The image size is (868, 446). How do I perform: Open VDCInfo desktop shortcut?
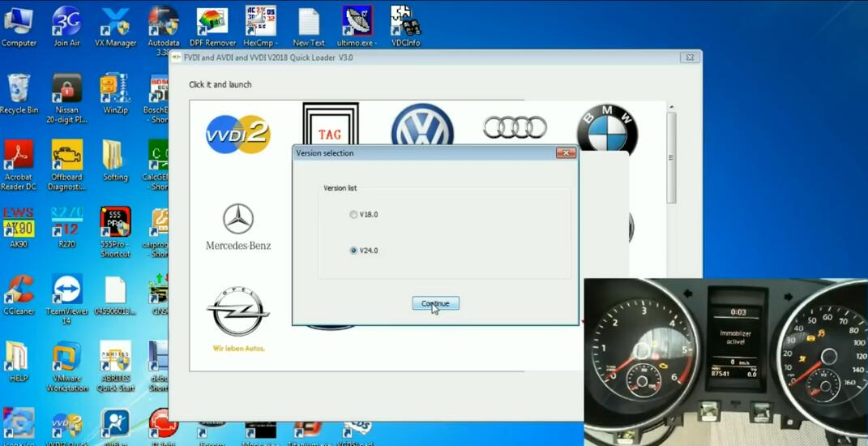coord(406,26)
